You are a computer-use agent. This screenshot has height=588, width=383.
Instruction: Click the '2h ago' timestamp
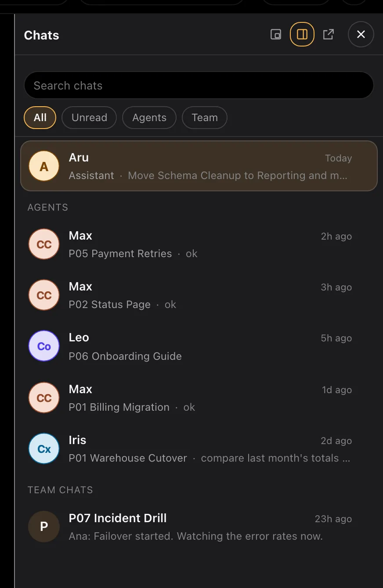(x=336, y=237)
